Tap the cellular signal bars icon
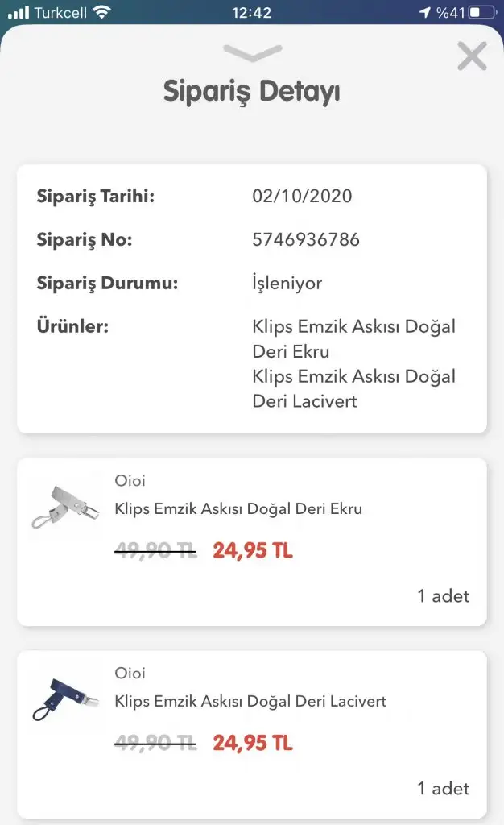504x825 pixels. (19, 13)
